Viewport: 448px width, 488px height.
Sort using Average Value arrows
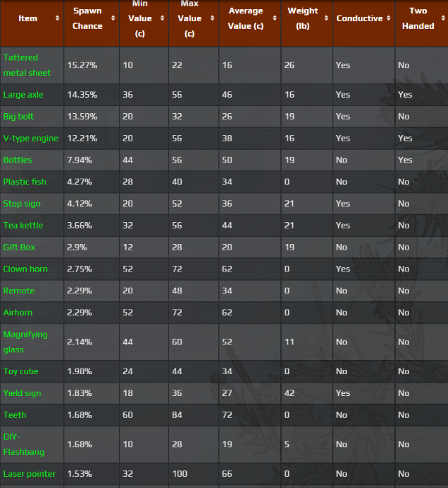click(x=272, y=18)
